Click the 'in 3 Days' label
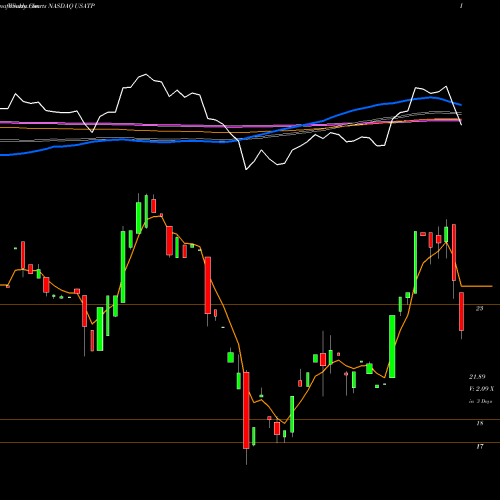The width and height of the screenshot is (500, 500). tap(480, 401)
